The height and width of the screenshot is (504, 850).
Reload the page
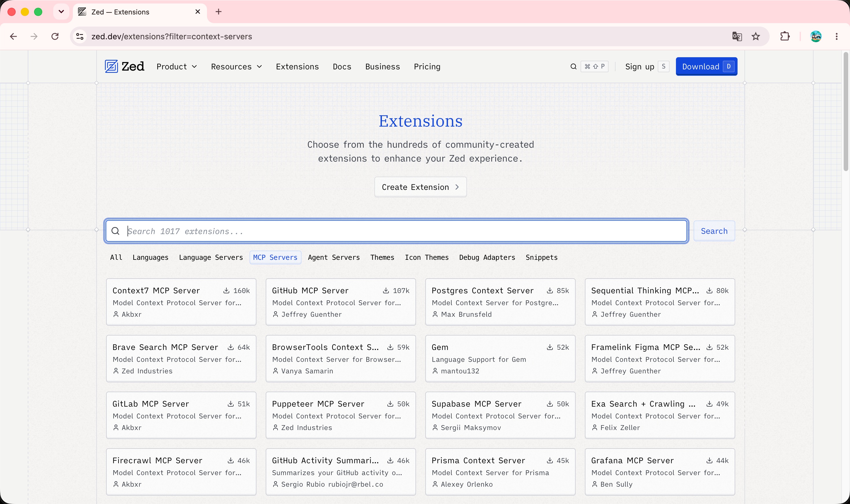pyautogui.click(x=55, y=36)
